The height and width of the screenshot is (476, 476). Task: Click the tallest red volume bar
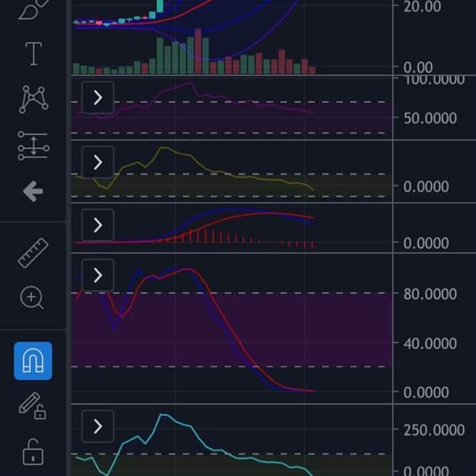198,52
